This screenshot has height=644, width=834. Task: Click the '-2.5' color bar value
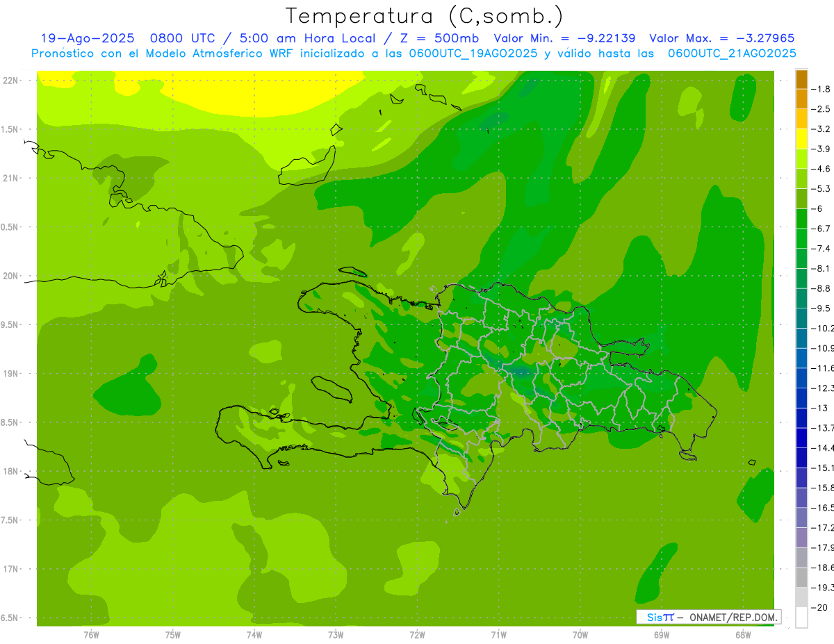(x=820, y=109)
